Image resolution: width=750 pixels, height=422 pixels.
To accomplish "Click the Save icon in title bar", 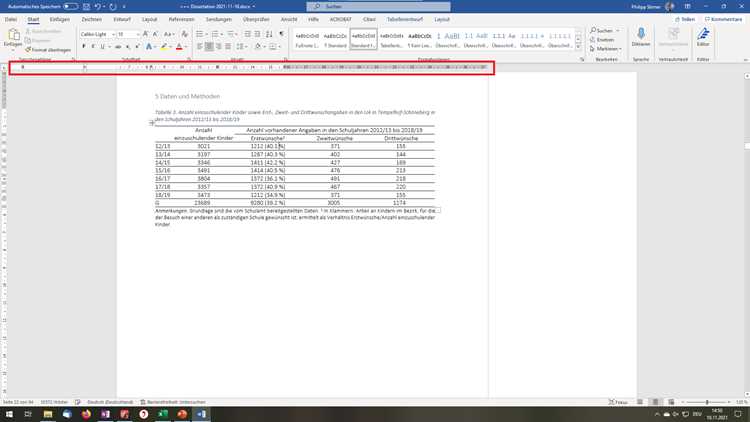I will [x=87, y=7].
